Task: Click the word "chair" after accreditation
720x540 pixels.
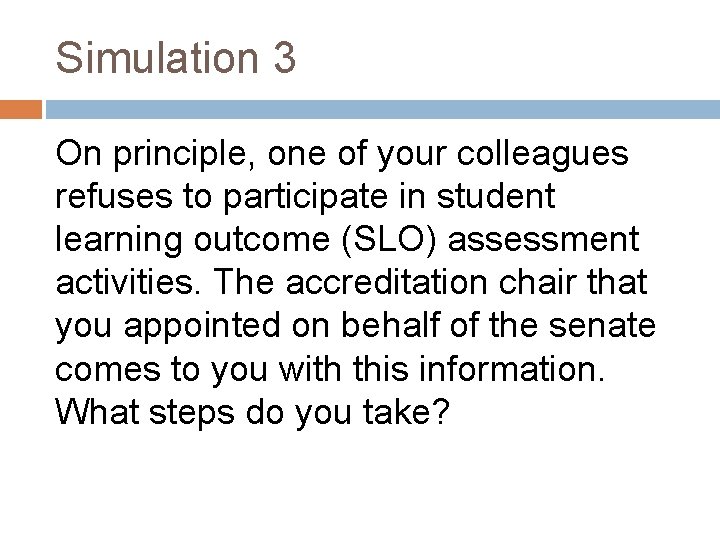Action: point(537,282)
